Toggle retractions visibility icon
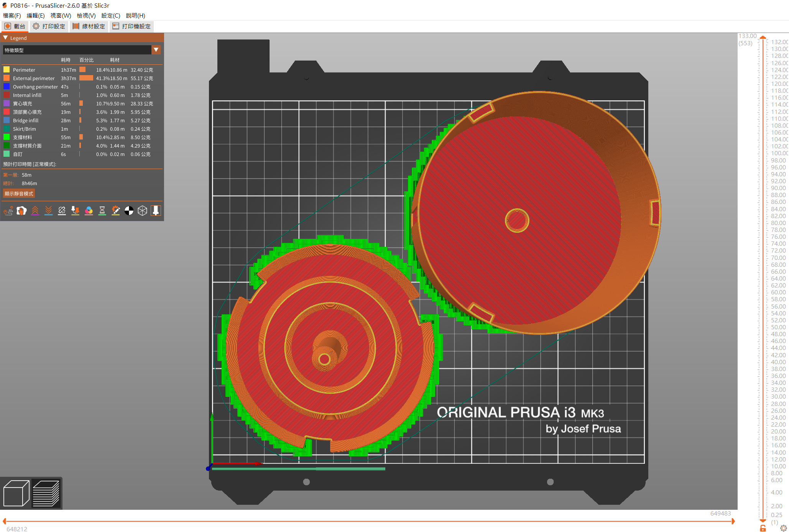The width and height of the screenshot is (789, 532). coord(35,211)
